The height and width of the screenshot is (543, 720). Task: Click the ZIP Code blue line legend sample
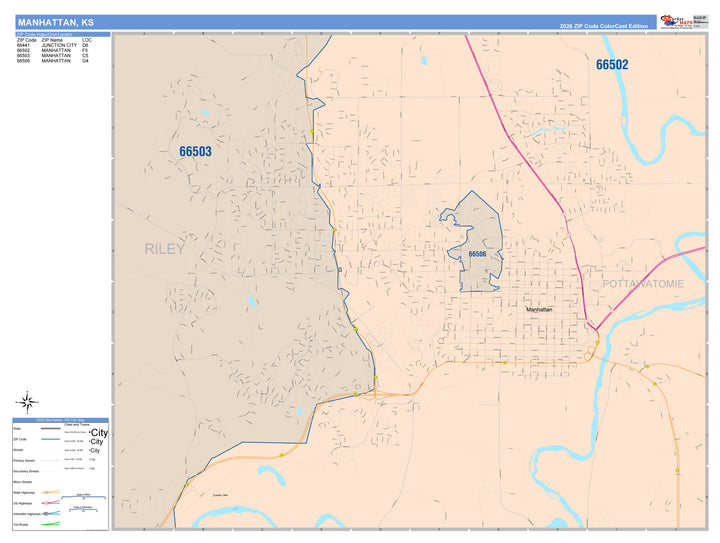(x=51, y=439)
